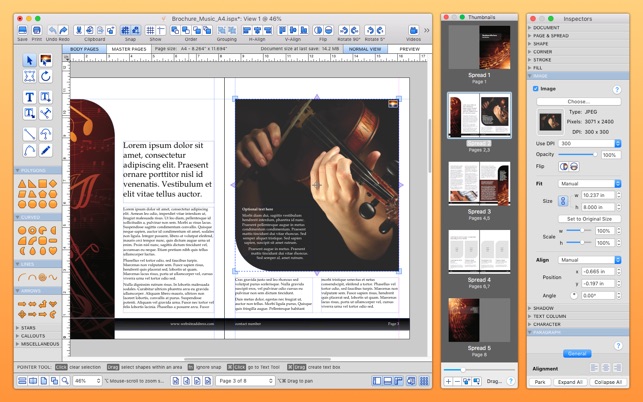
Task: Select the Bezier curve tool
Action: [x=29, y=150]
